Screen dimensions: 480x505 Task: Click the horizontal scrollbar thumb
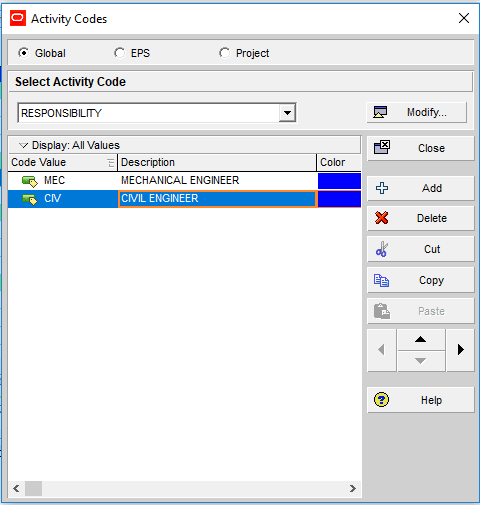click(33, 489)
